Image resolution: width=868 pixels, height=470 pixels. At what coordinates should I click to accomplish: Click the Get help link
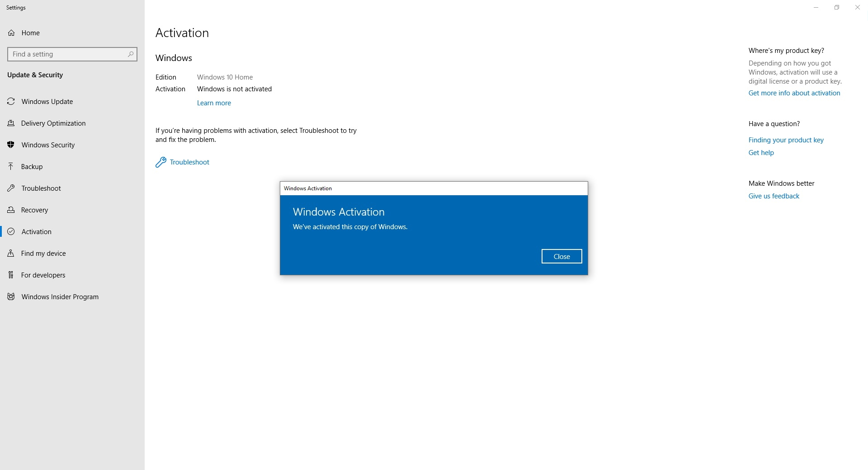click(x=761, y=153)
